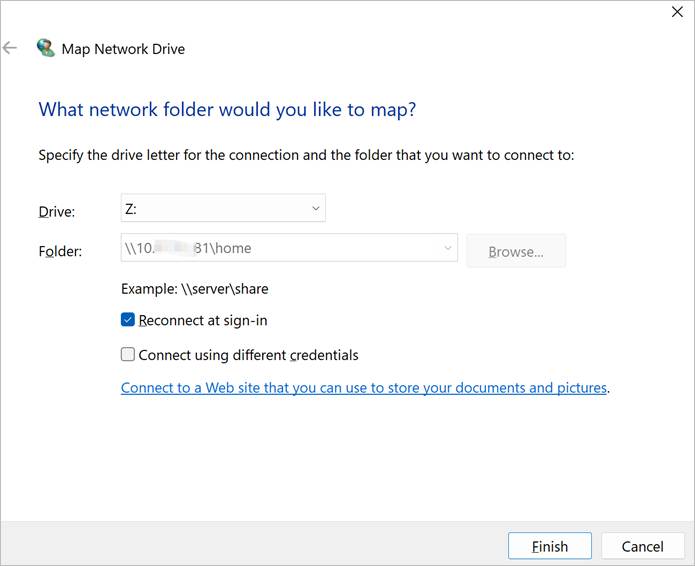Click the "Reconnect at sign-in" label text
The width and height of the screenshot is (695, 566).
pyautogui.click(x=203, y=321)
